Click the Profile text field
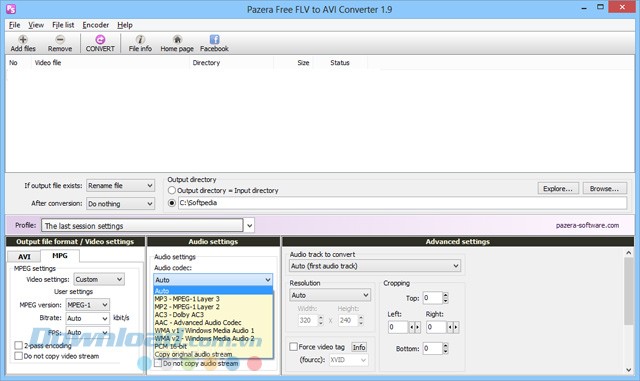Viewport: 640px width, 381px height. (x=142, y=225)
